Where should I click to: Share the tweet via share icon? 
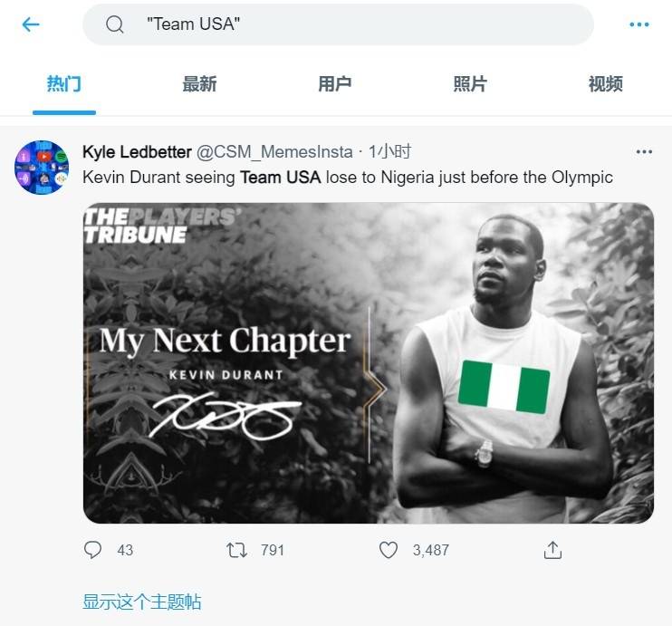(552, 550)
